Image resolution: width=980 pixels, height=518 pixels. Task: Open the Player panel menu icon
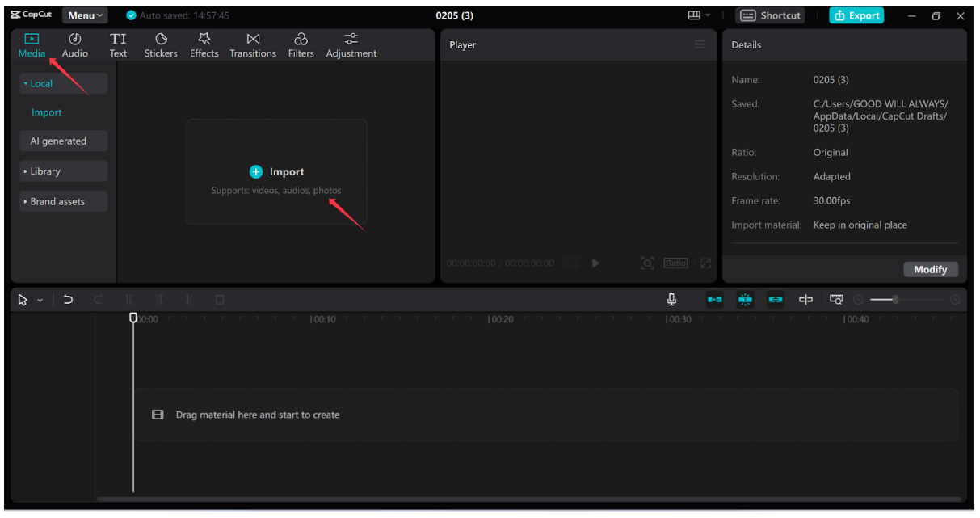coord(700,44)
